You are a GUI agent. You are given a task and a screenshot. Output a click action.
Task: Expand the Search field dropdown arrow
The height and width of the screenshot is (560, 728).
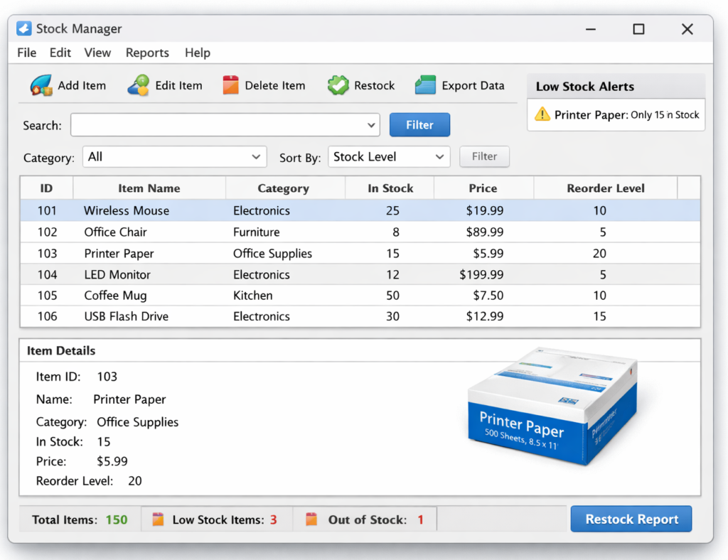(x=371, y=125)
